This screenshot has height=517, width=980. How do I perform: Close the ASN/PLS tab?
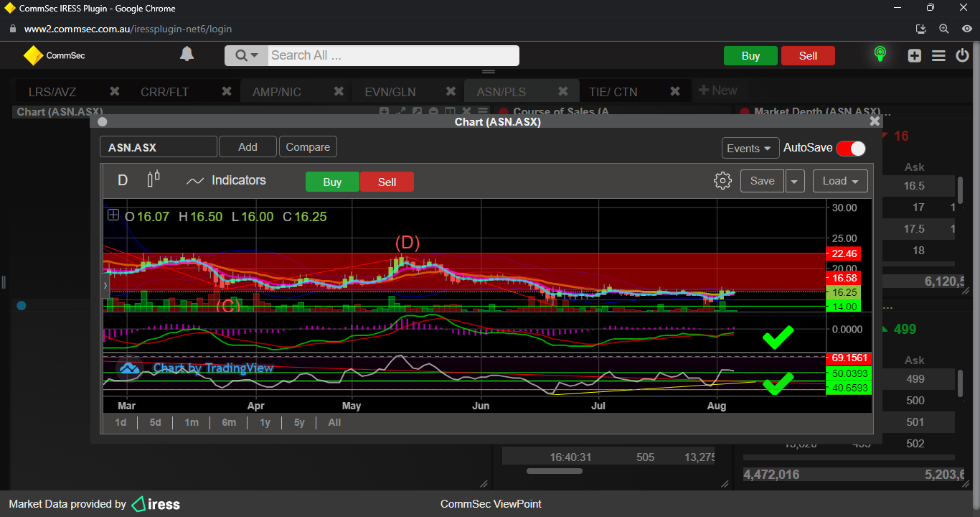pyautogui.click(x=563, y=91)
